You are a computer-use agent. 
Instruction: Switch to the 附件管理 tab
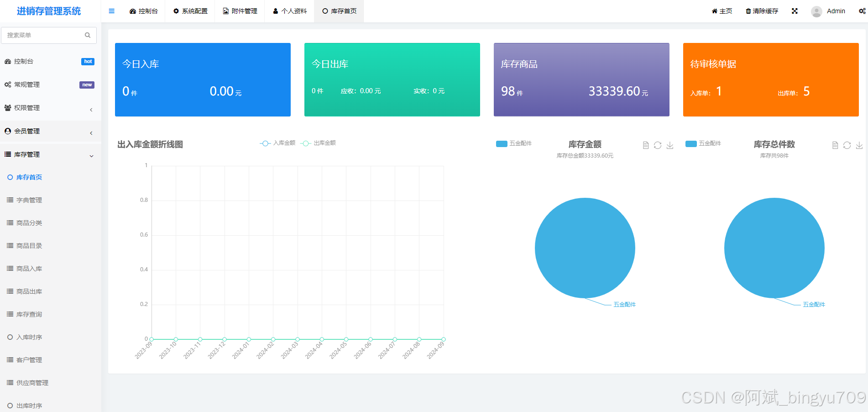click(240, 11)
